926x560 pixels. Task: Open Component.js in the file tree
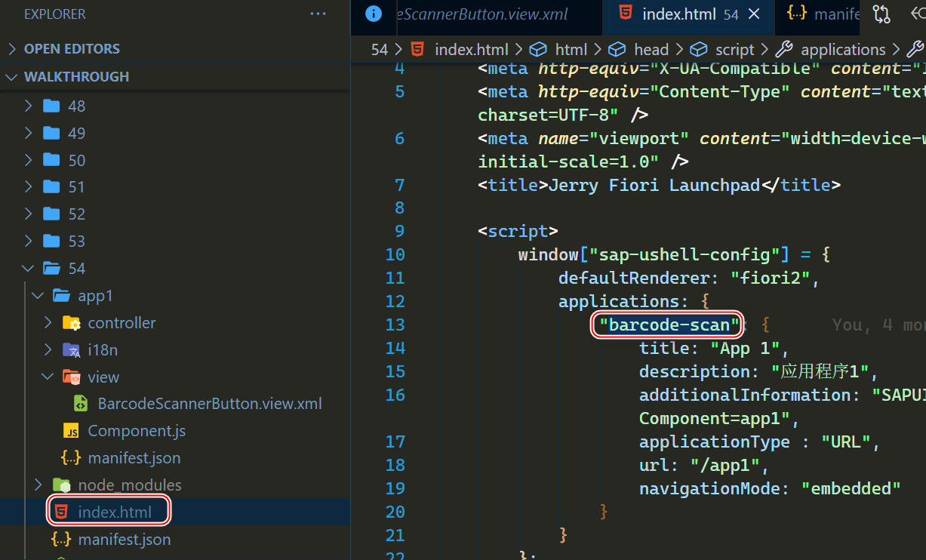click(x=137, y=431)
